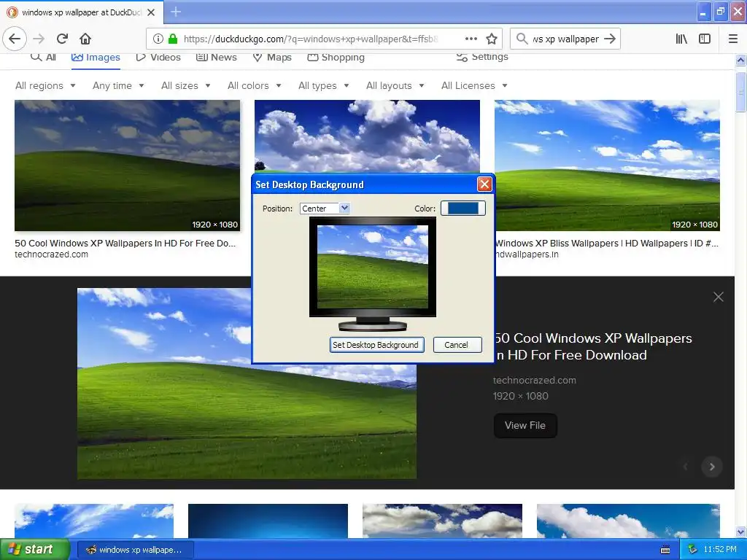Expand the All colors filter

[x=255, y=86]
